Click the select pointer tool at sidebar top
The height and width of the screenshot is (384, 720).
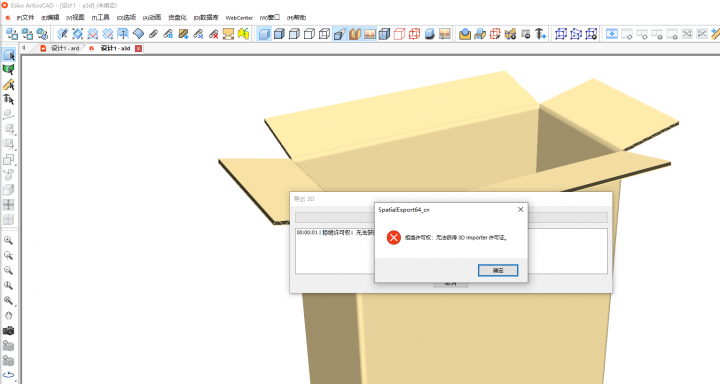coord(8,55)
